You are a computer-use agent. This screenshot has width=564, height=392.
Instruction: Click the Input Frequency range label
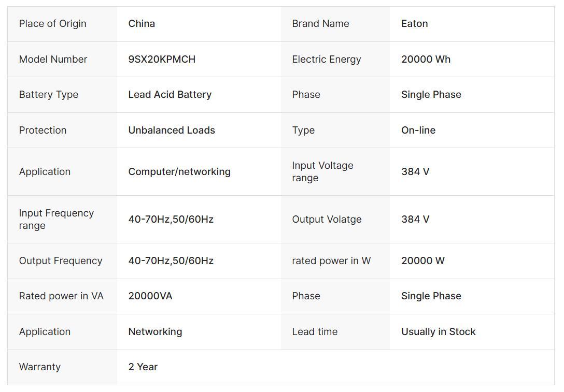56,219
